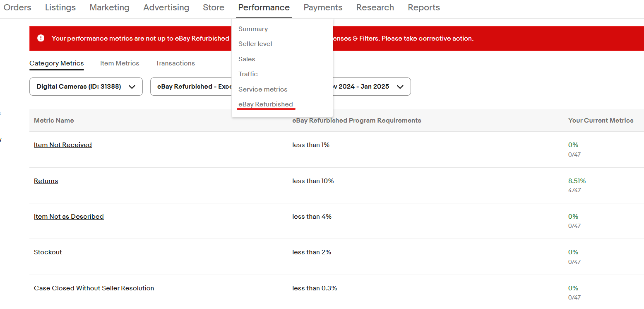Click the less than 2% requirement
This screenshot has height=309, width=644.
point(312,252)
